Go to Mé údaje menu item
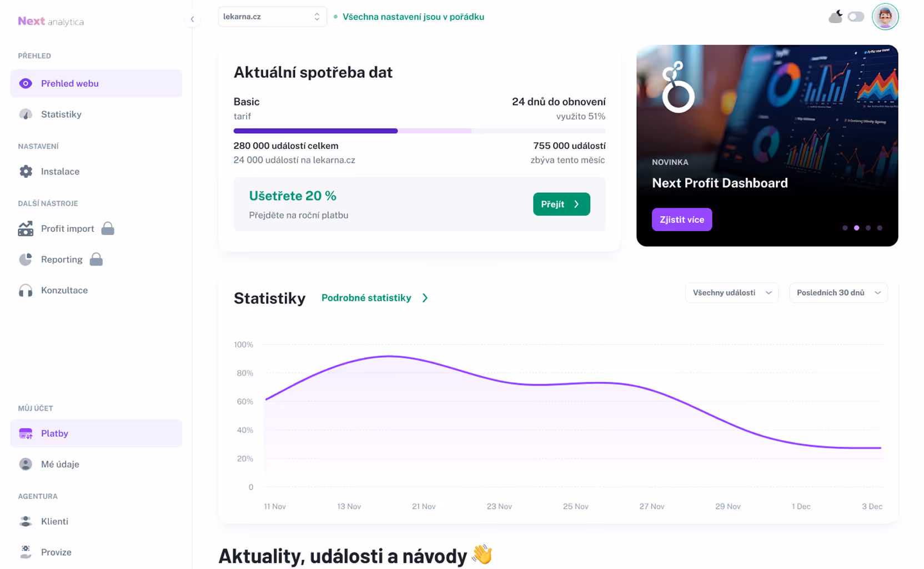This screenshot has height=569, width=924. point(60,464)
